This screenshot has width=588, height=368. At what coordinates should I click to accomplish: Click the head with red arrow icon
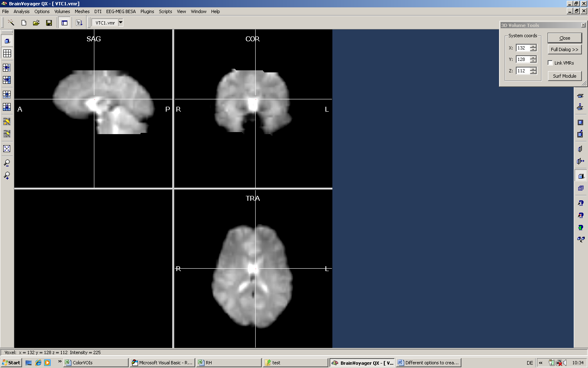click(581, 215)
